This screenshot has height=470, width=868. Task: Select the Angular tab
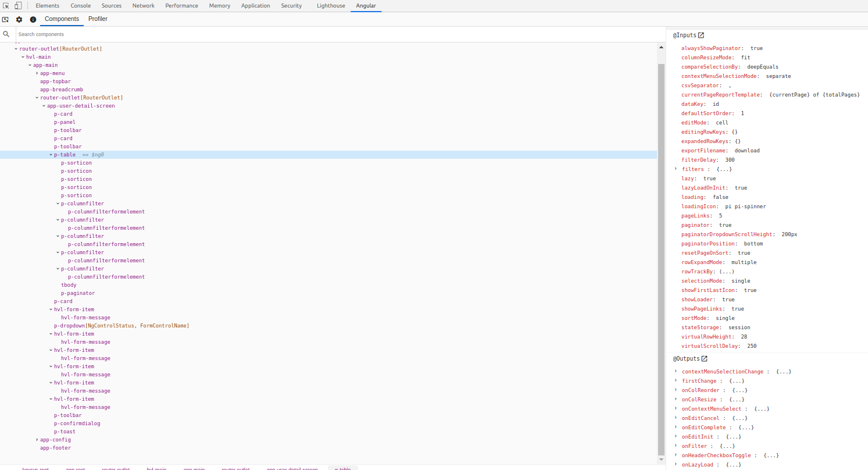tap(366, 6)
